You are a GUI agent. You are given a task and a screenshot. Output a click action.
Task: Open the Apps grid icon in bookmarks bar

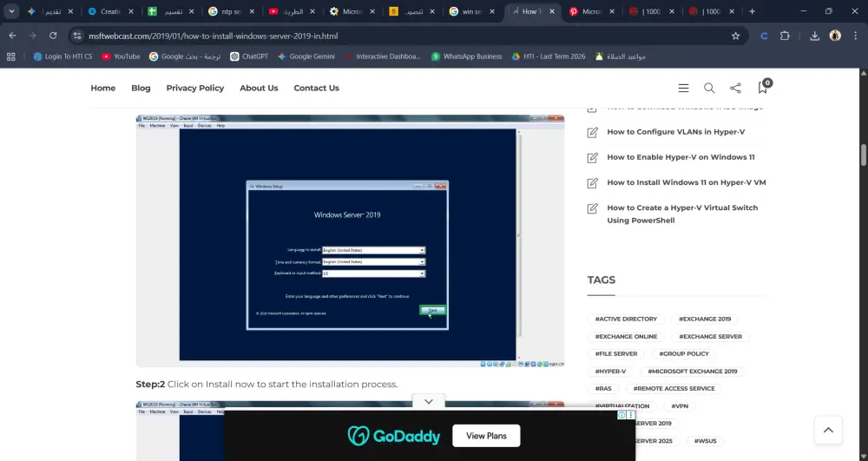point(11,56)
